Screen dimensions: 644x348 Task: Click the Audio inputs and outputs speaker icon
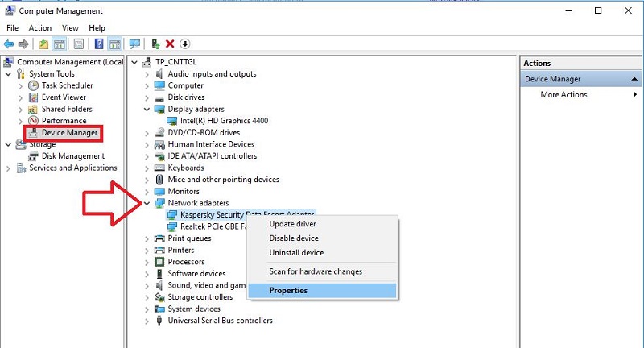159,74
